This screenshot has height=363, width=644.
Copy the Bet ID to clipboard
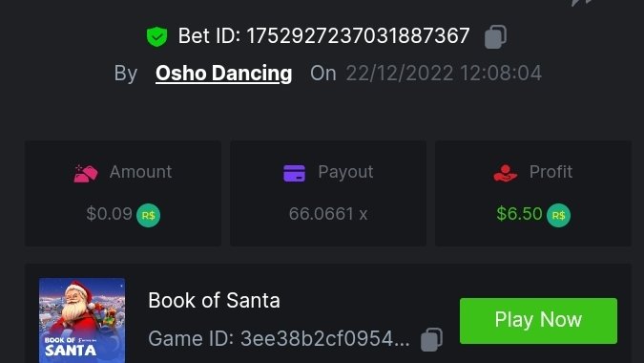pyautogui.click(x=495, y=36)
